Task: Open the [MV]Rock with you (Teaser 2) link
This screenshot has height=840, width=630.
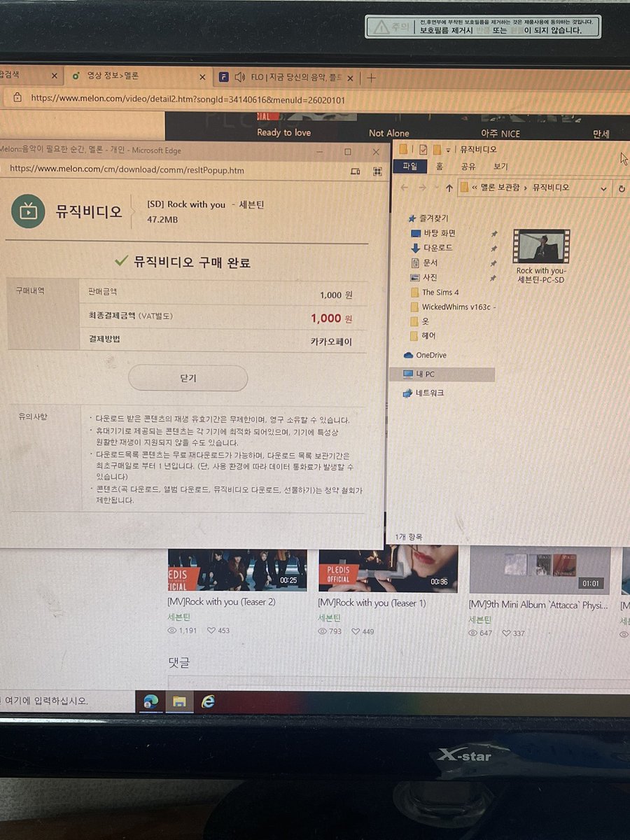Action: pyautogui.click(x=222, y=603)
